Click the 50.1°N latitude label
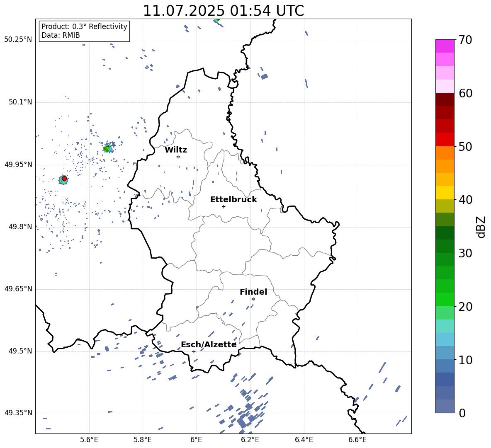The image size is (491, 448). pyautogui.click(x=20, y=102)
